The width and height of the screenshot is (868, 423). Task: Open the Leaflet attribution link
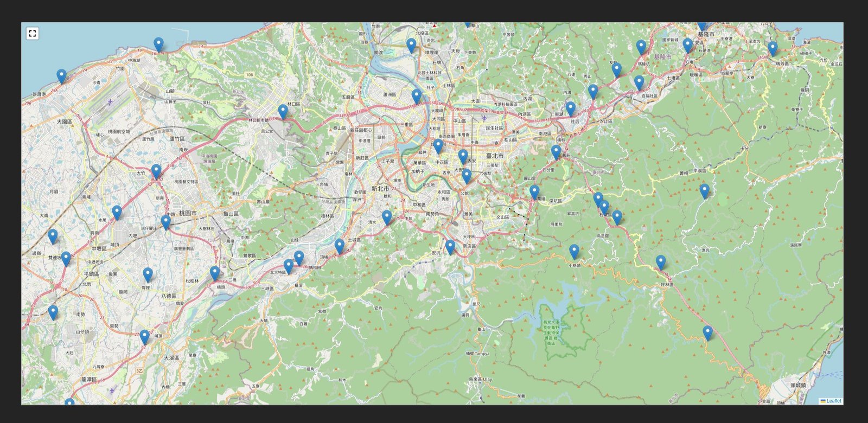(x=833, y=401)
